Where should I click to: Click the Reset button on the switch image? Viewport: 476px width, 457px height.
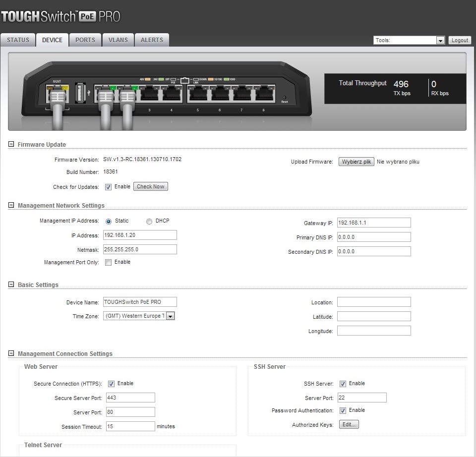pyautogui.click(x=285, y=98)
